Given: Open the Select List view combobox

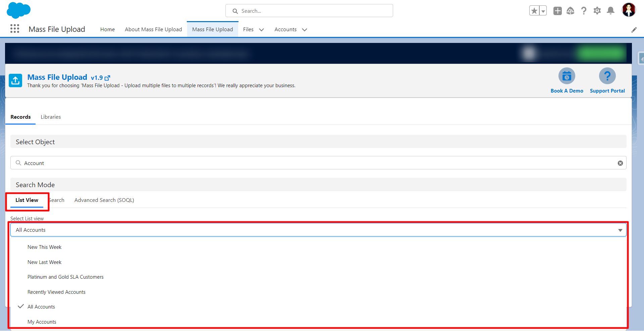Looking at the screenshot, I should tap(318, 230).
